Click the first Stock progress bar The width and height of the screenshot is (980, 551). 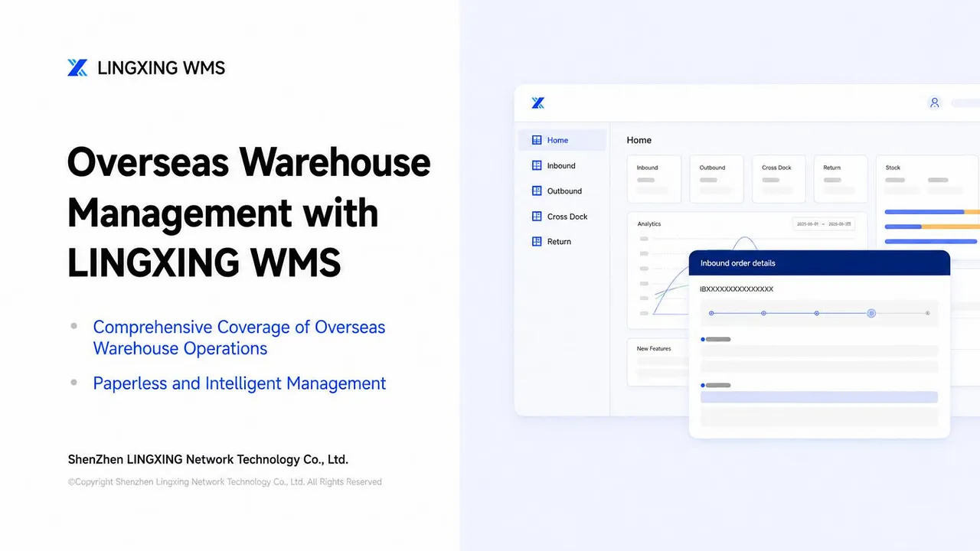(x=932, y=212)
